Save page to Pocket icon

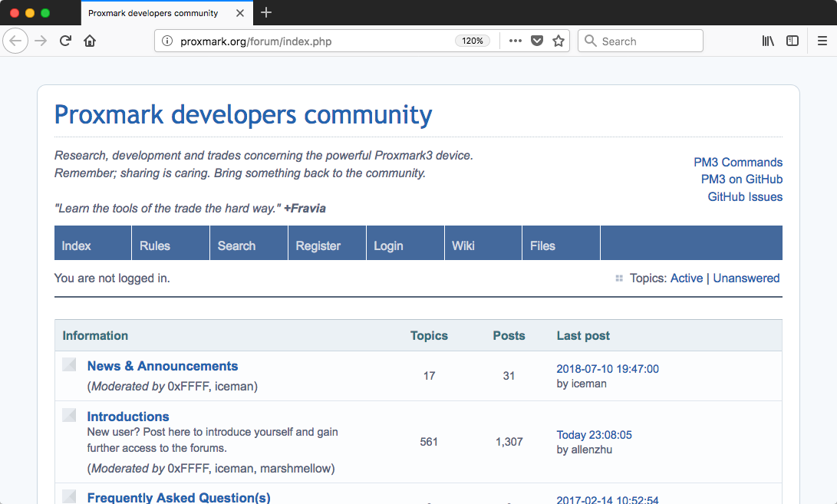point(537,41)
